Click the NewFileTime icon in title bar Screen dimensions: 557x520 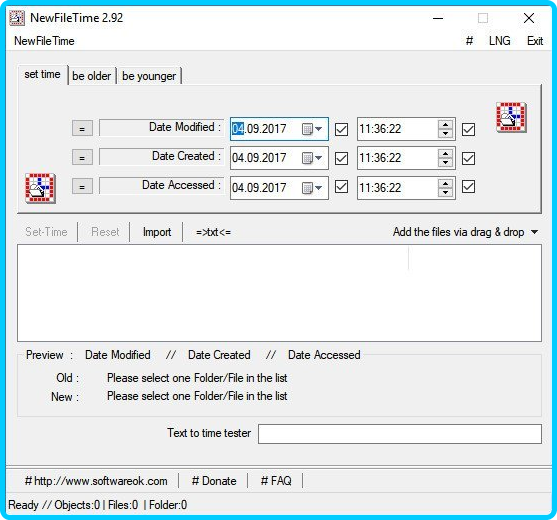pyautogui.click(x=17, y=18)
